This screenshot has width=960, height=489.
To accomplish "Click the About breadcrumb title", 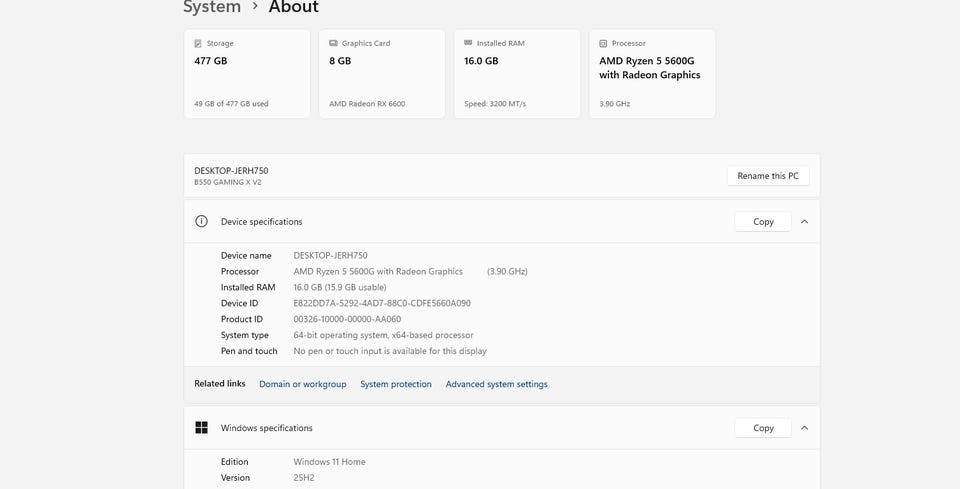I will click(293, 8).
